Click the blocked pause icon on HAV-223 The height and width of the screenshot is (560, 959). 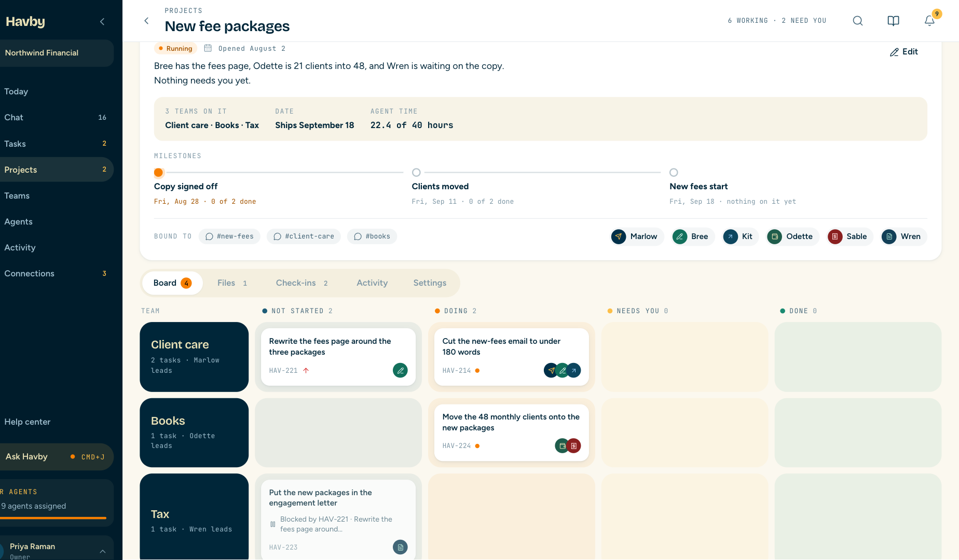[273, 524]
